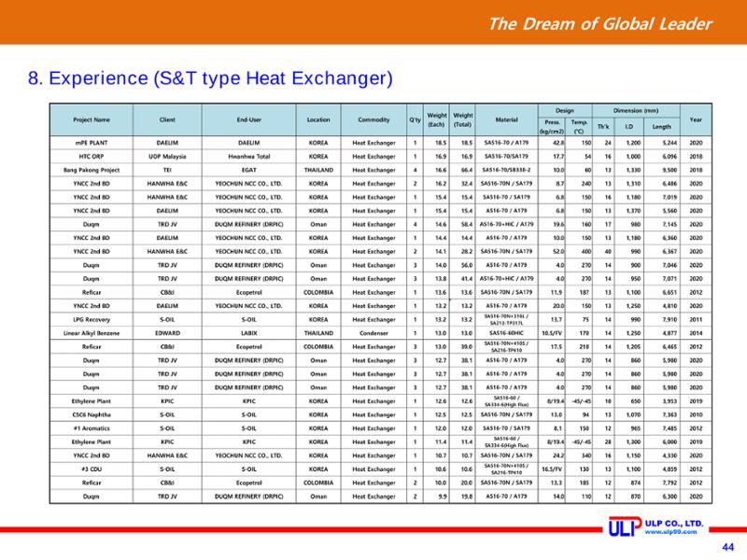Viewport: 747px width, 560px height.
Task: Click the 'Material' column header
Action: [x=506, y=120]
